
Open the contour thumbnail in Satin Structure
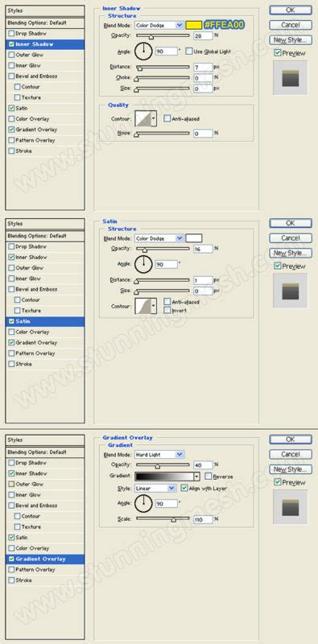(x=142, y=306)
